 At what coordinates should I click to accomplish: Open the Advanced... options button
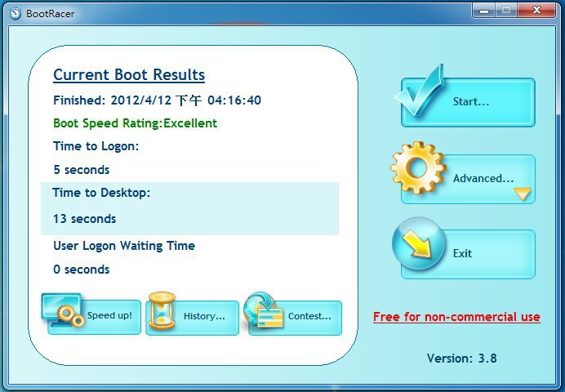[x=468, y=179]
